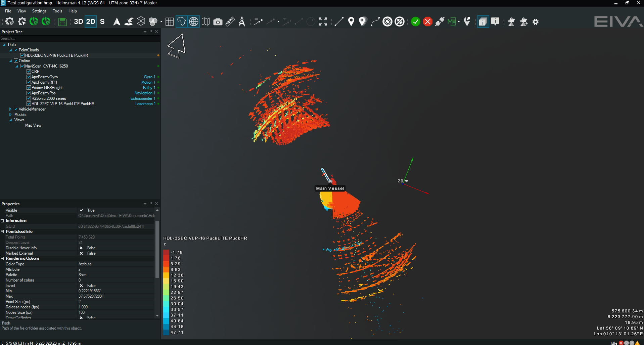Select the line drawing tool
The image size is (644, 345).
pos(339,22)
